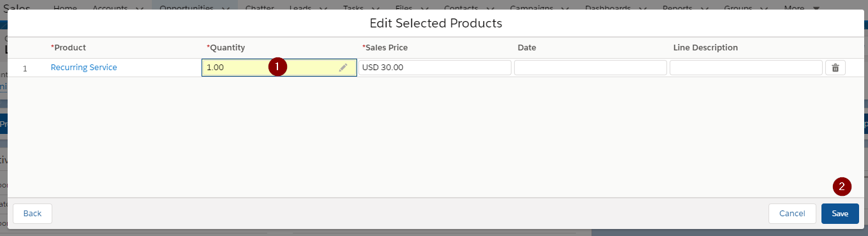Expand the Contacts tab dropdown chevron
The image size is (868, 236).
click(x=488, y=8)
